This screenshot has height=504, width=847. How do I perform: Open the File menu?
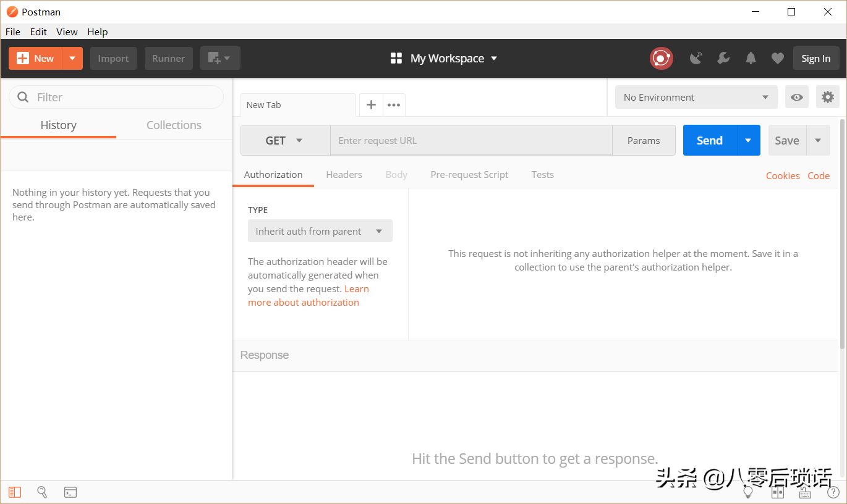pyautogui.click(x=12, y=31)
